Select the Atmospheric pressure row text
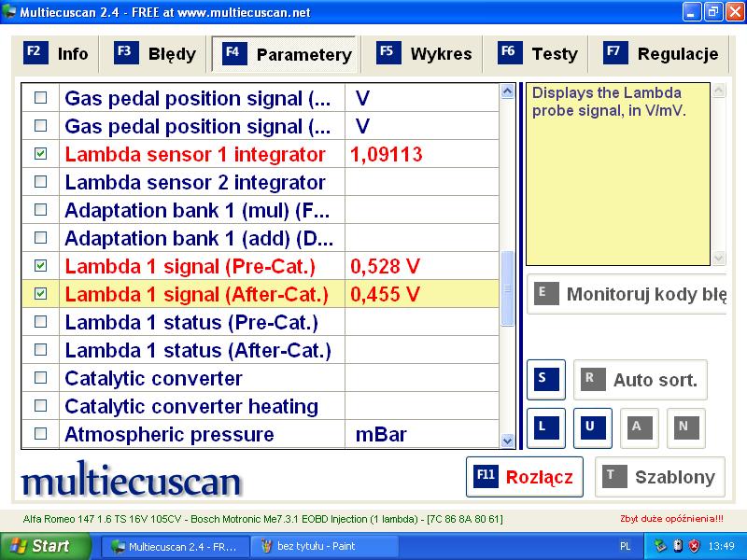Viewport: 747px width, 560px height. (x=169, y=434)
